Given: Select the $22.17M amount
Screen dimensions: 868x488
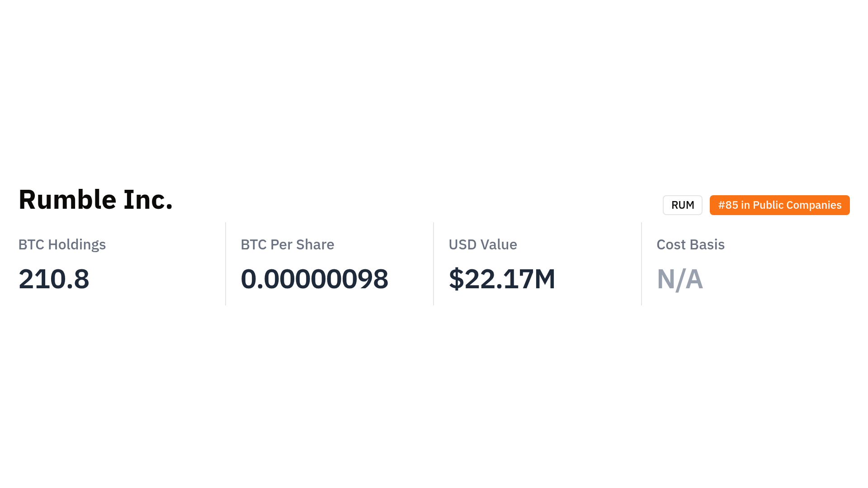Looking at the screenshot, I should point(502,279).
